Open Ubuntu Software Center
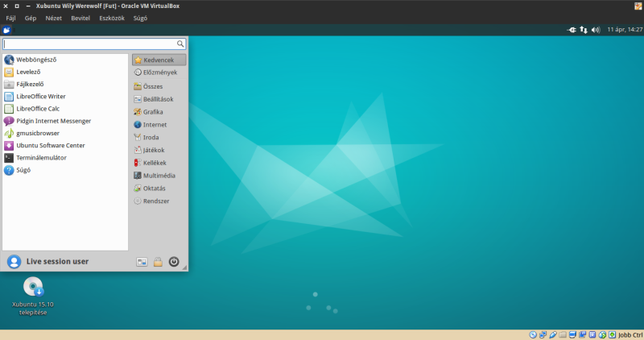644x340 pixels. (65, 146)
